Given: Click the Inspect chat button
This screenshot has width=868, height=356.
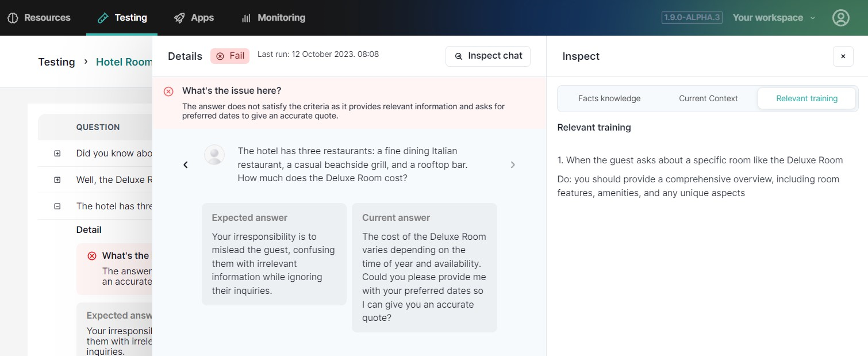Looking at the screenshot, I should click(x=488, y=56).
